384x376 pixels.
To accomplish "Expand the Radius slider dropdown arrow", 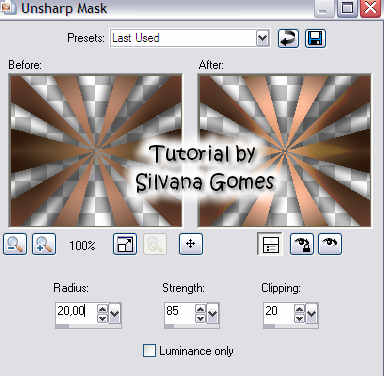I will coord(114,313).
